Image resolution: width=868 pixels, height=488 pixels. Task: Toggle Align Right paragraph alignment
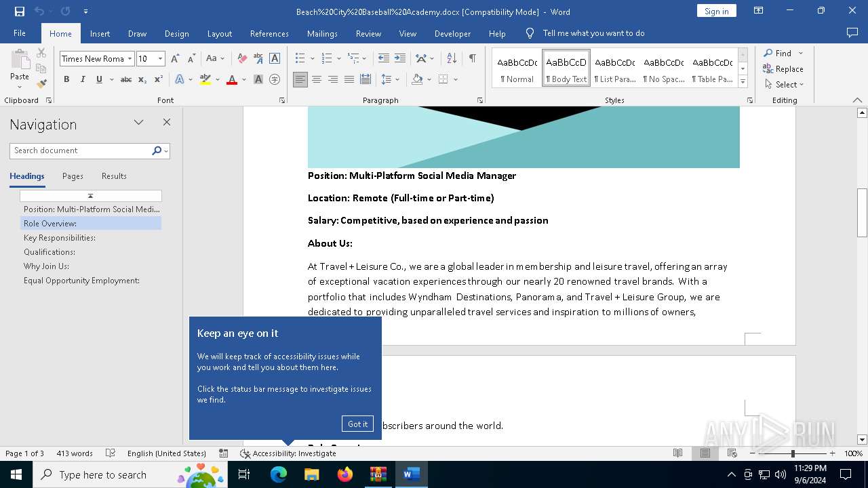(333, 79)
